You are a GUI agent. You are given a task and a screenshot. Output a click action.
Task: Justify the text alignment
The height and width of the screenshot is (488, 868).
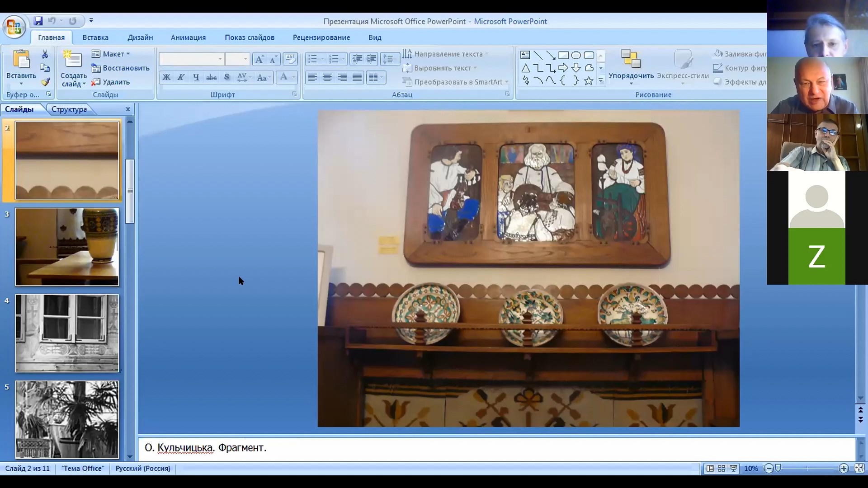tap(357, 77)
